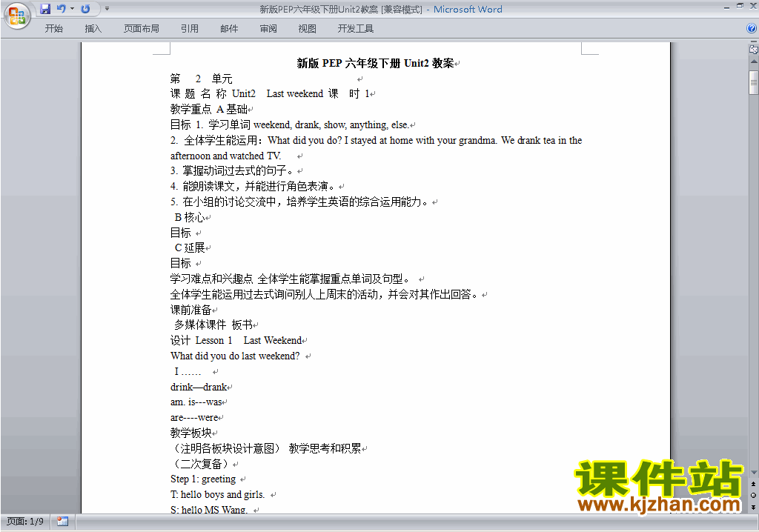Open the 插入 ribbon tab
This screenshot has width=759, height=532.
tap(93, 29)
